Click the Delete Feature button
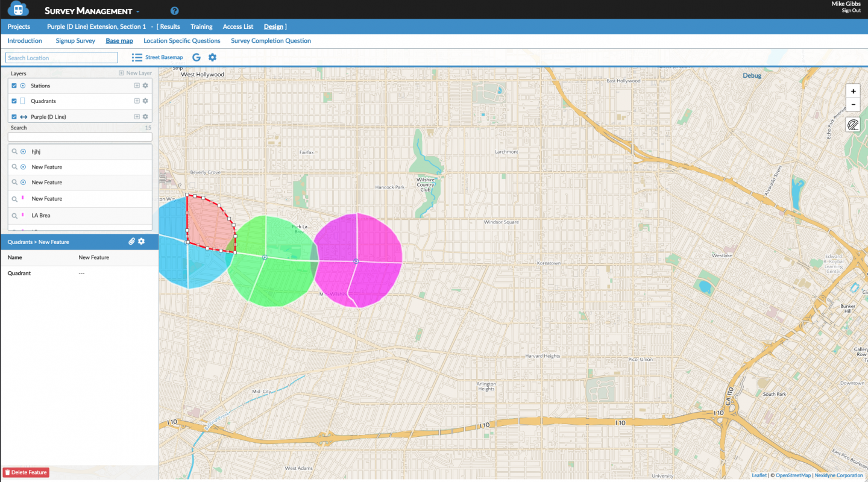Screen dimensions: 868x482 point(26,472)
